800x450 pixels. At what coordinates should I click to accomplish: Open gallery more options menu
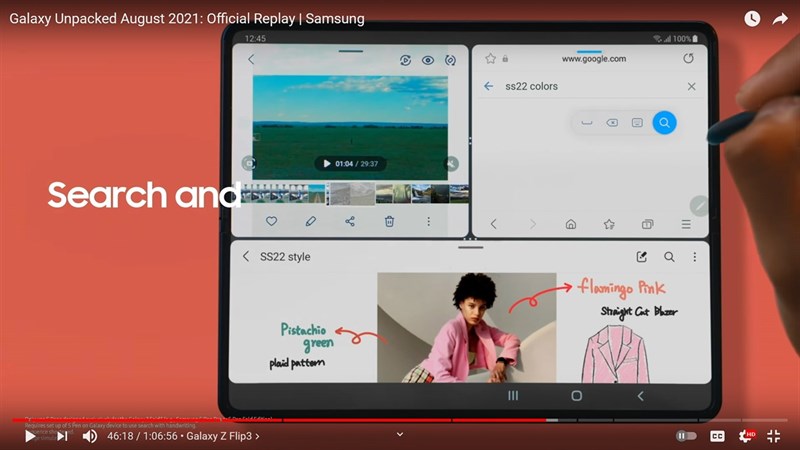(429, 221)
